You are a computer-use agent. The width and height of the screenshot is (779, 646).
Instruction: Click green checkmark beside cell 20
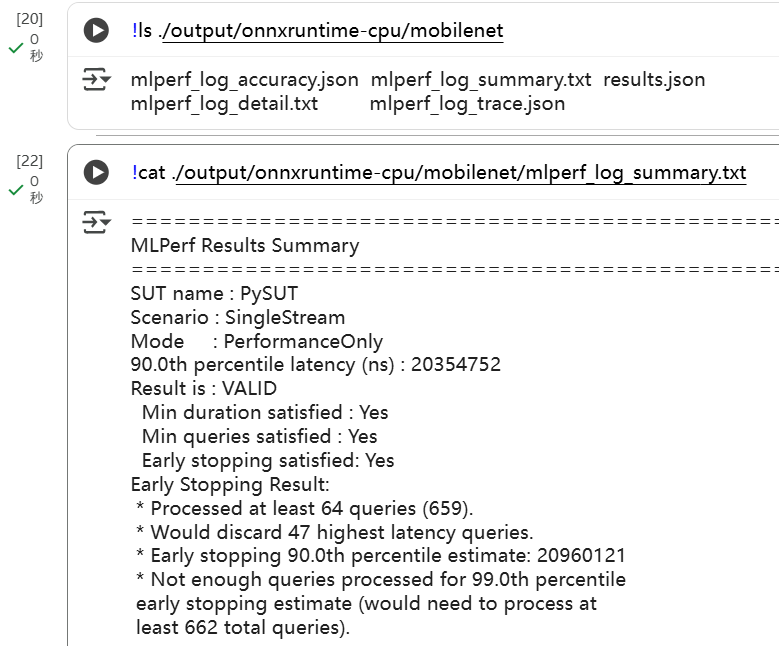click(x=16, y=48)
